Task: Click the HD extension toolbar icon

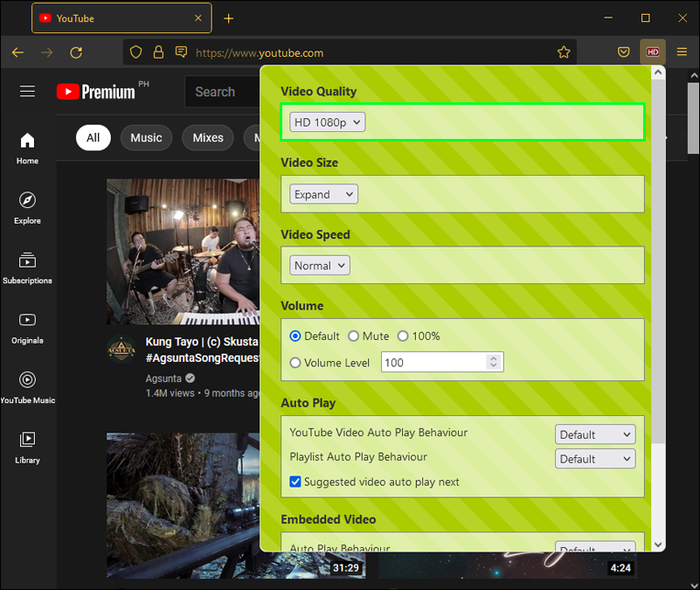Action: [x=653, y=52]
